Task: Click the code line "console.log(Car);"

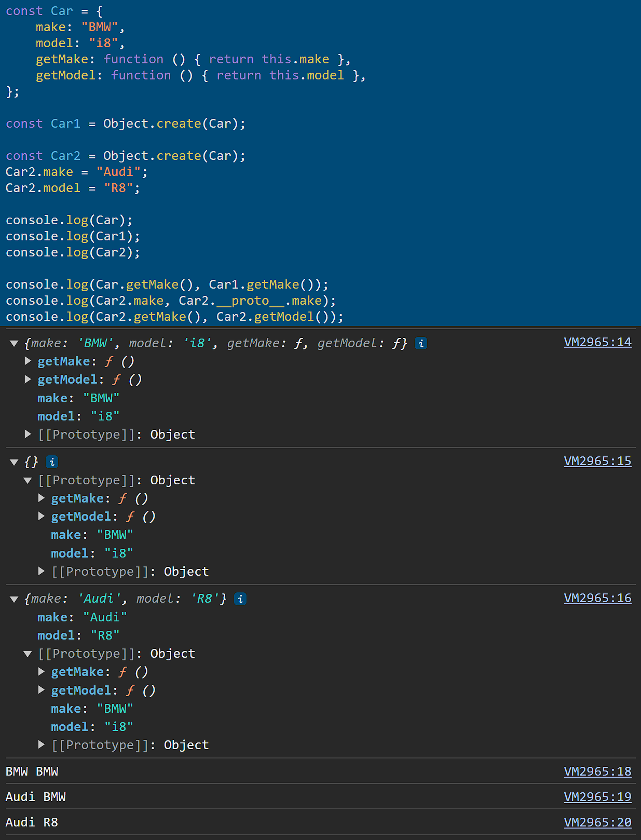Action: pyautogui.click(x=70, y=220)
